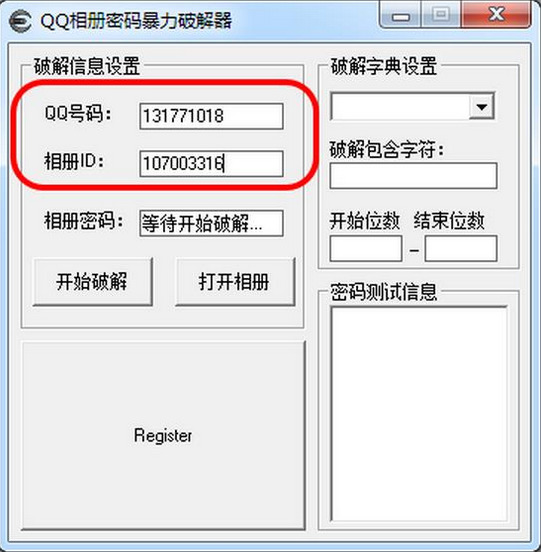Image resolution: width=541 pixels, height=552 pixels.
Task: Expand the 破解字典设置 dropdown arrow
Action: (x=482, y=106)
